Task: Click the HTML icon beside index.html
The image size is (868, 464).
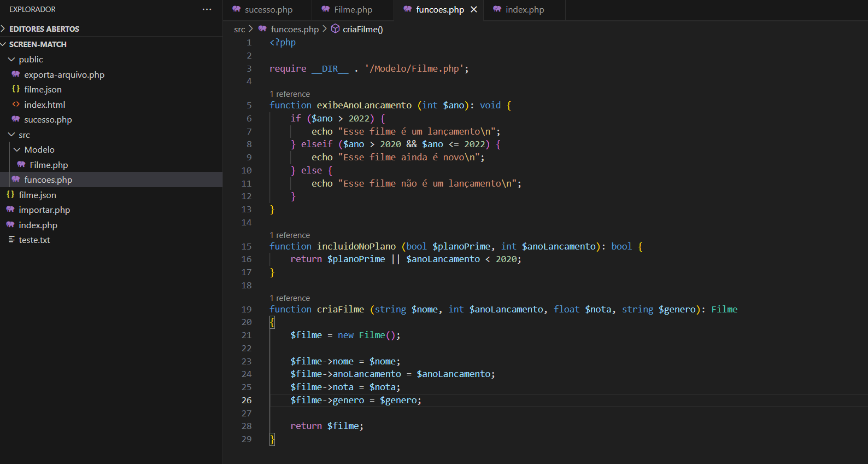Action: pyautogui.click(x=16, y=104)
